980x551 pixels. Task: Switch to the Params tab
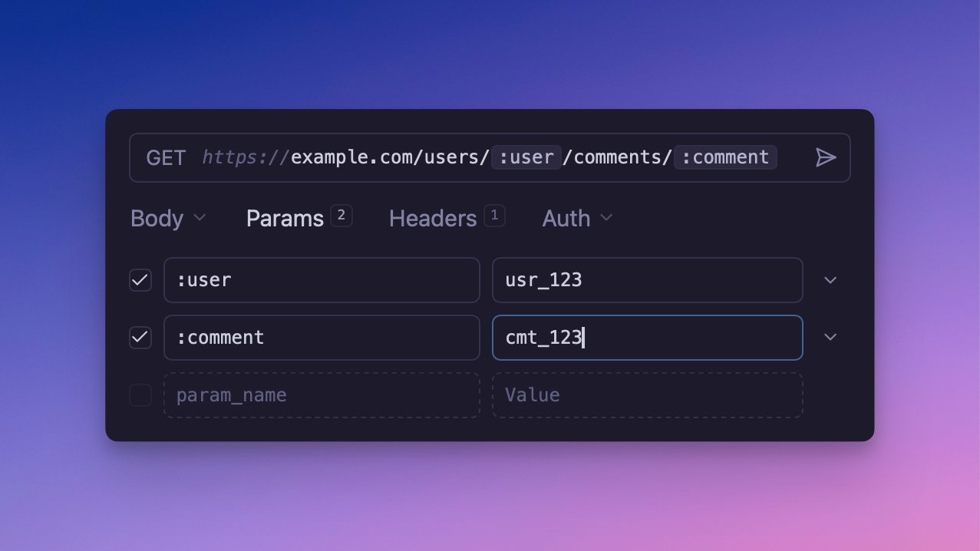[285, 219]
